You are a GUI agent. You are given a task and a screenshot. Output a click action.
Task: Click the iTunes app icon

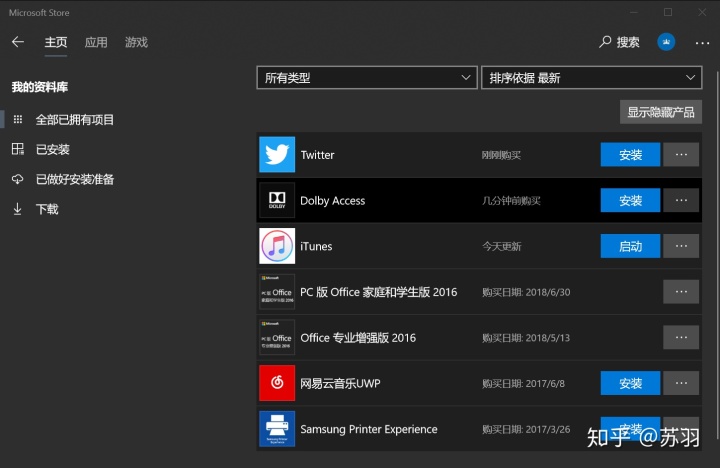277,246
